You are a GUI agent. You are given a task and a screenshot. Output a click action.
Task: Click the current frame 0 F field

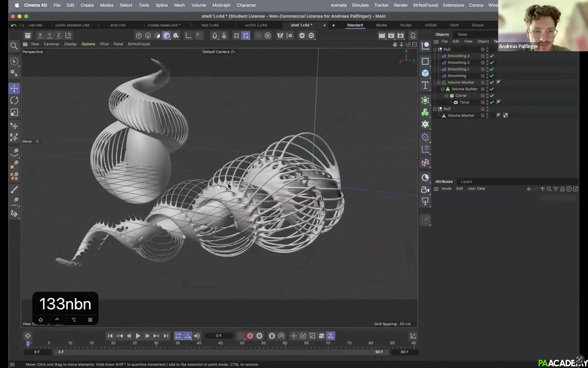218,336
